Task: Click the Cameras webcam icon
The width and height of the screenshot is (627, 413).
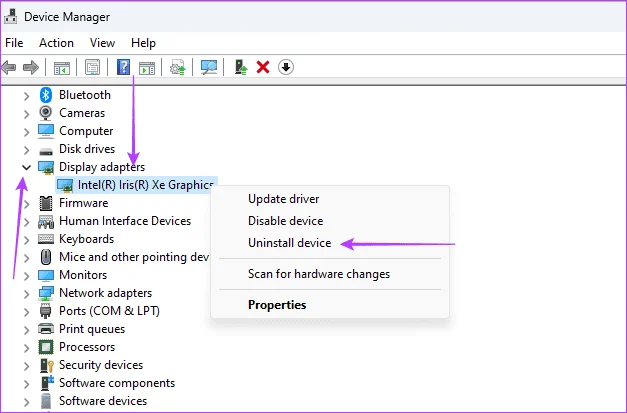Action: click(x=46, y=113)
